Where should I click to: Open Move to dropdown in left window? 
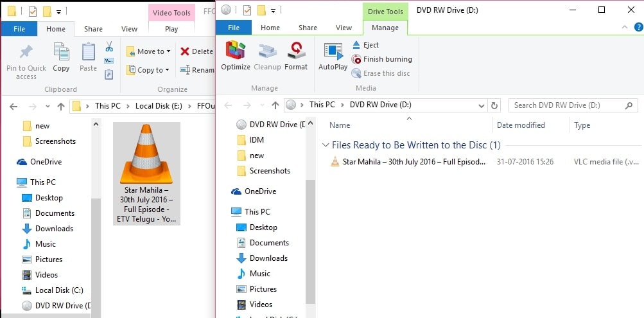click(148, 51)
